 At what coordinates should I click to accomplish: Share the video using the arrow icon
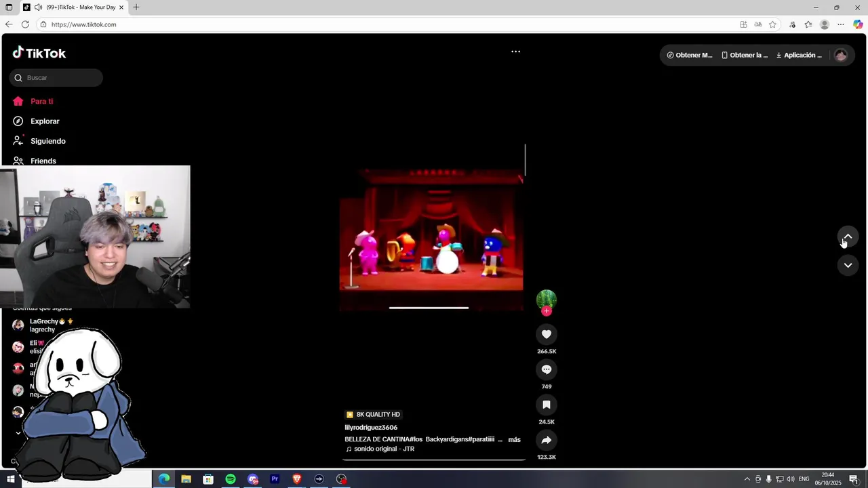546,440
